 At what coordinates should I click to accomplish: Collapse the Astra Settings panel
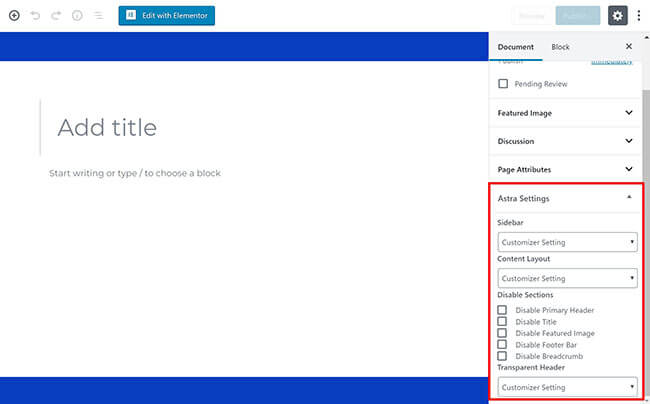pos(565,198)
